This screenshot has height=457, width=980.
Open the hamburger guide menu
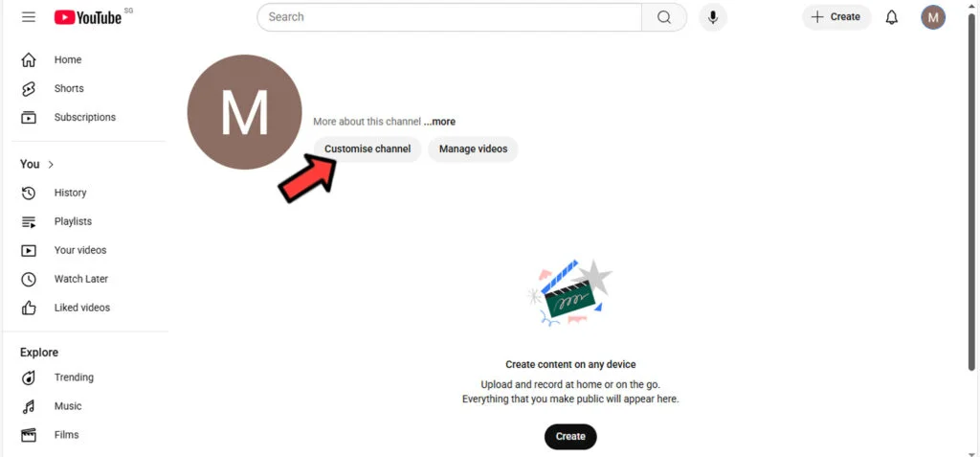29,17
